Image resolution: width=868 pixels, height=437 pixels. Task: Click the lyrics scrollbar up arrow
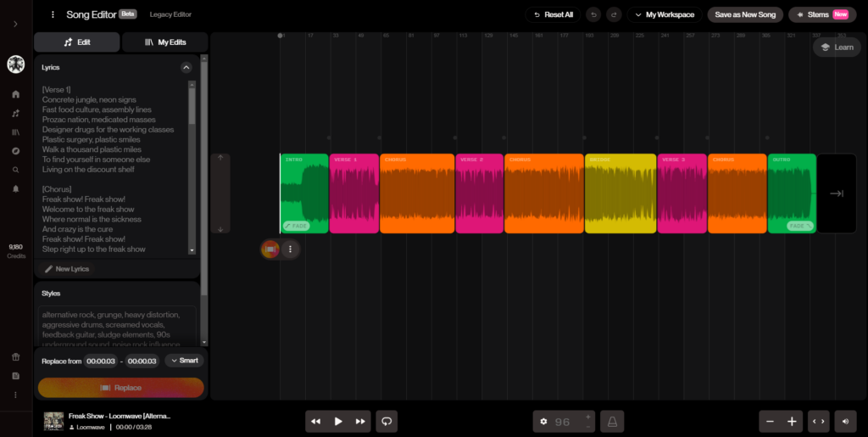coord(192,84)
